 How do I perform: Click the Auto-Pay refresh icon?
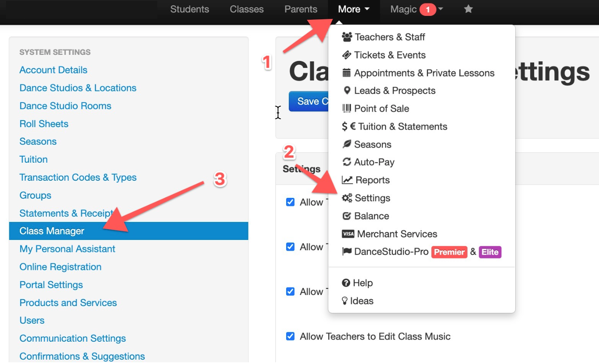pyautogui.click(x=346, y=162)
